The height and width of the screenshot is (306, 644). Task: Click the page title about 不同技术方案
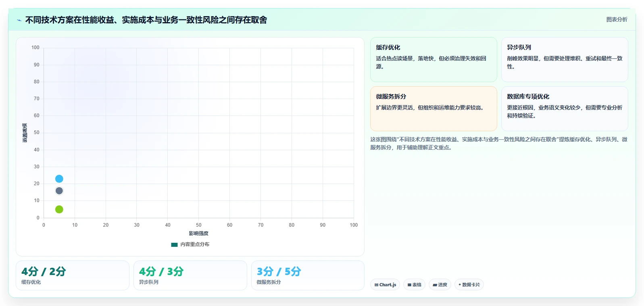click(x=146, y=20)
